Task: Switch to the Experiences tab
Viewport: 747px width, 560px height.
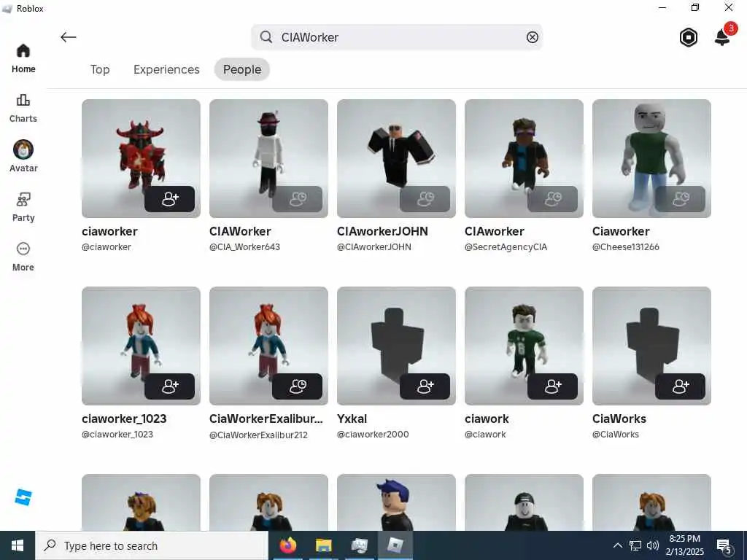Action: point(166,69)
